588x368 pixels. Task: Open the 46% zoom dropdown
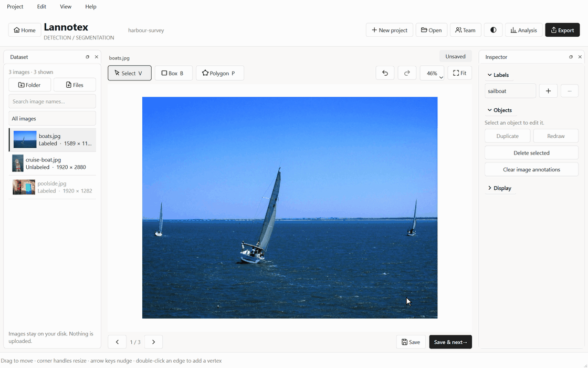(432, 73)
